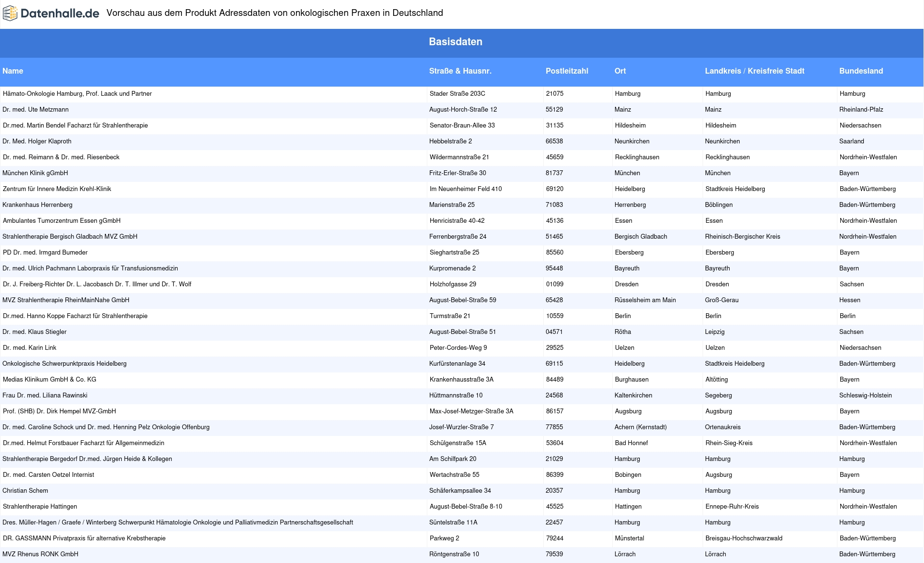Image resolution: width=924 pixels, height=563 pixels.
Task: Click the address Im Neuenheimer Feld 410
Action: (465, 189)
